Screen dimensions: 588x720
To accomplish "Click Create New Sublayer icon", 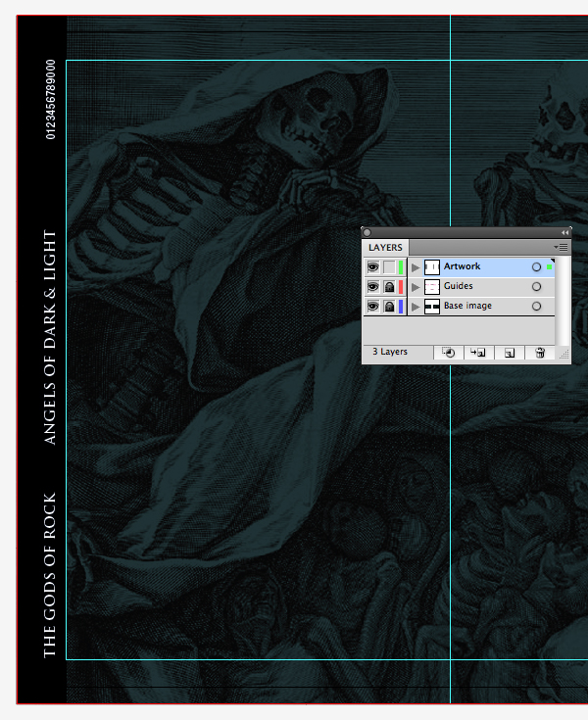I will 478,353.
